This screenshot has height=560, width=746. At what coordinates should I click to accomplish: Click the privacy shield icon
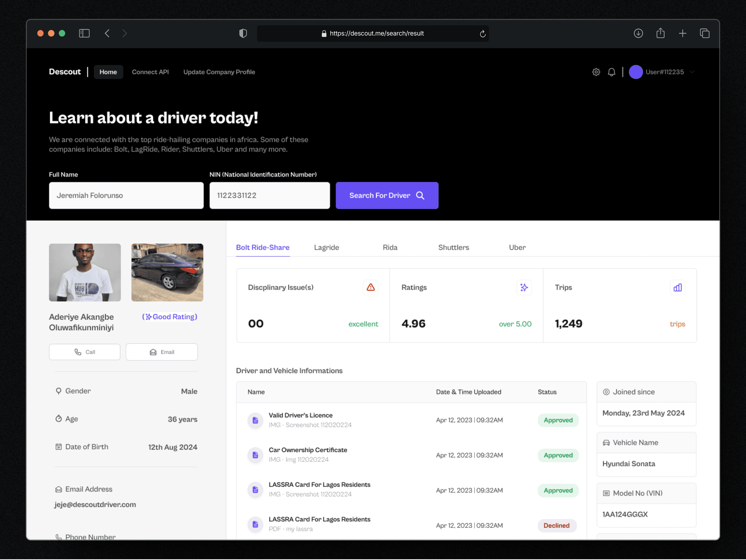[x=243, y=33]
